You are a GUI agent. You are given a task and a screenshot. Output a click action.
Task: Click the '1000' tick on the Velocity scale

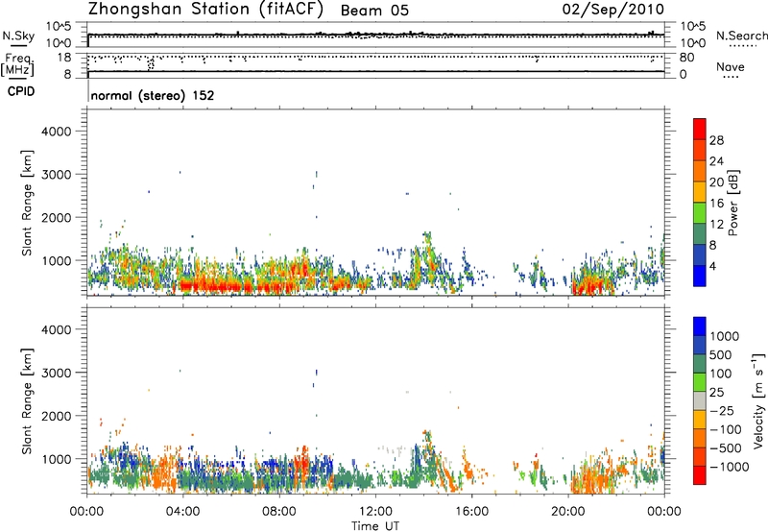click(725, 336)
